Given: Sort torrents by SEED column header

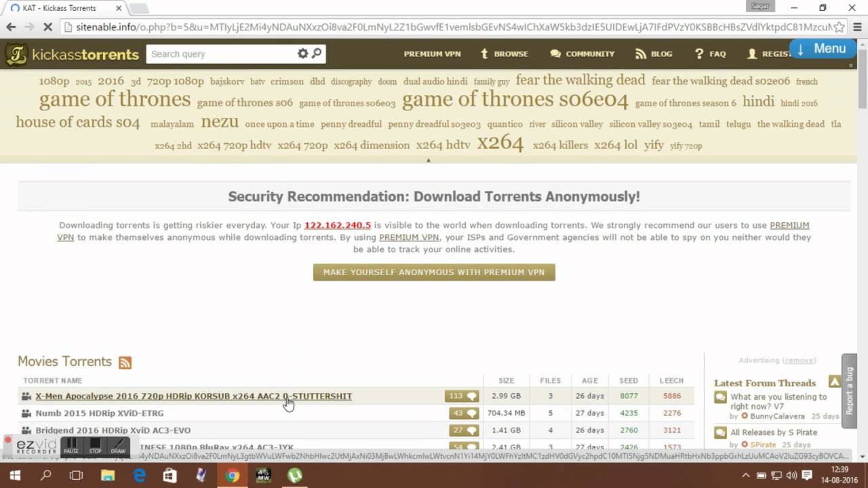Looking at the screenshot, I should pos(629,380).
